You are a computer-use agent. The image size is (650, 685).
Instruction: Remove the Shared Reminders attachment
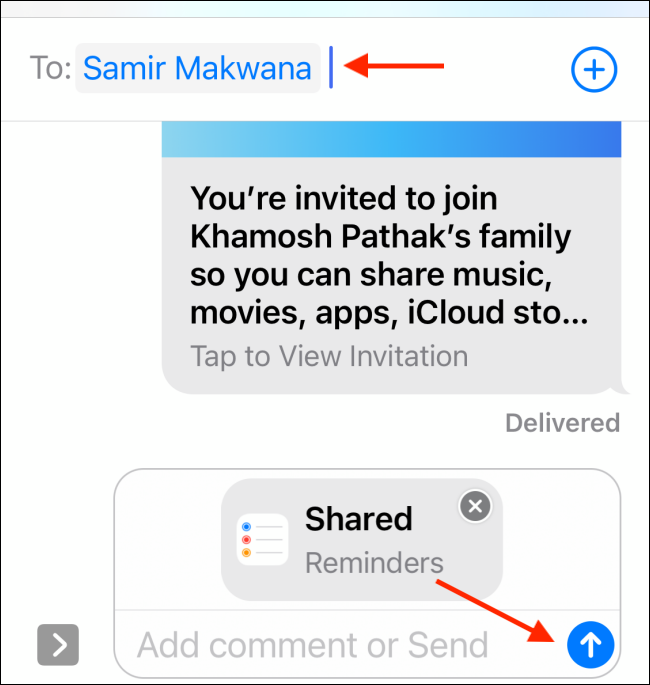click(475, 506)
